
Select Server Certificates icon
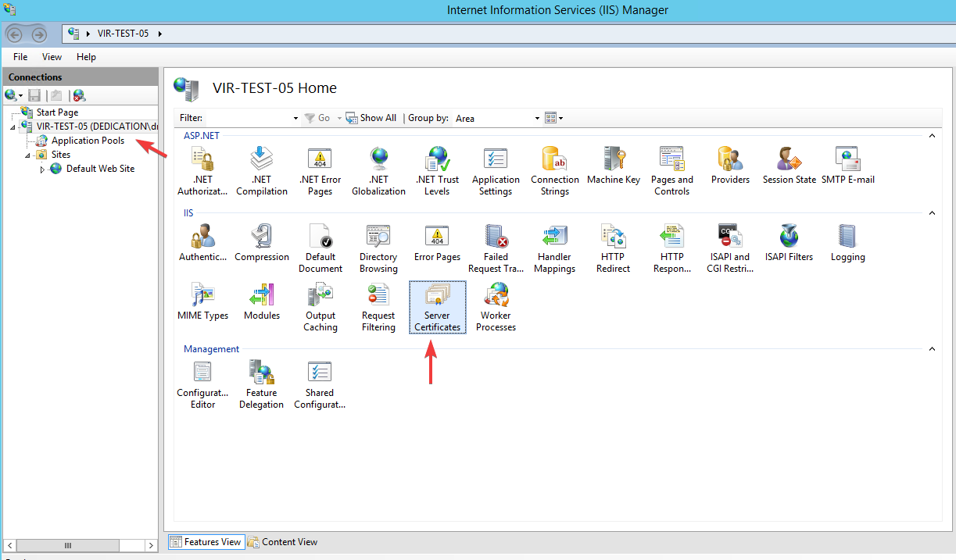[437, 308]
